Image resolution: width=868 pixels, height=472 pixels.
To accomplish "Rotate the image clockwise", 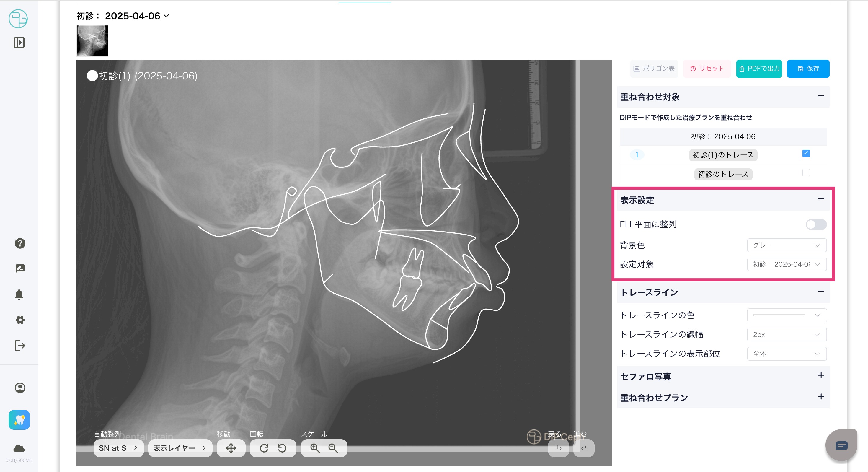I will point(264,448).
